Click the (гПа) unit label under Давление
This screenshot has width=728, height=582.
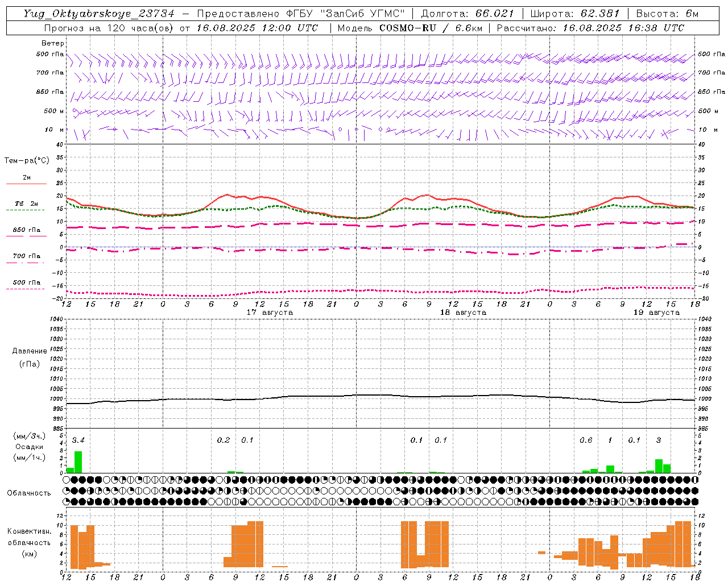[30, 364]
